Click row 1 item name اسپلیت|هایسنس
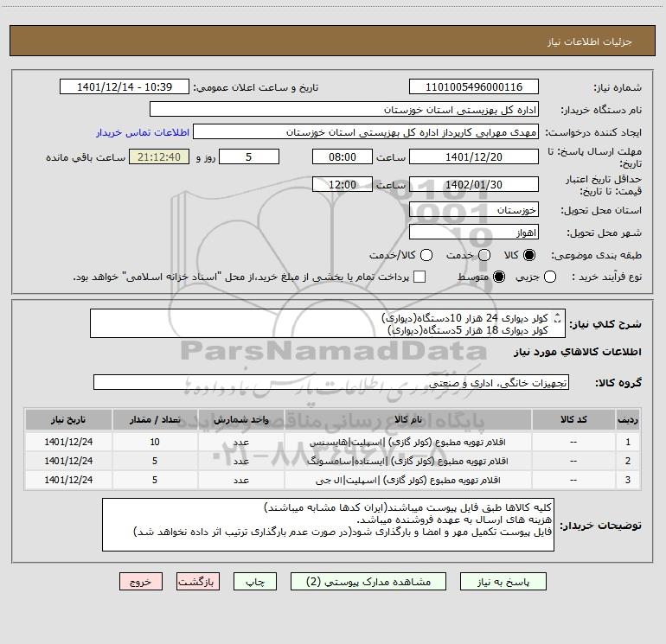The width and height of the screenshot is (666, 644). click(407, 442)
